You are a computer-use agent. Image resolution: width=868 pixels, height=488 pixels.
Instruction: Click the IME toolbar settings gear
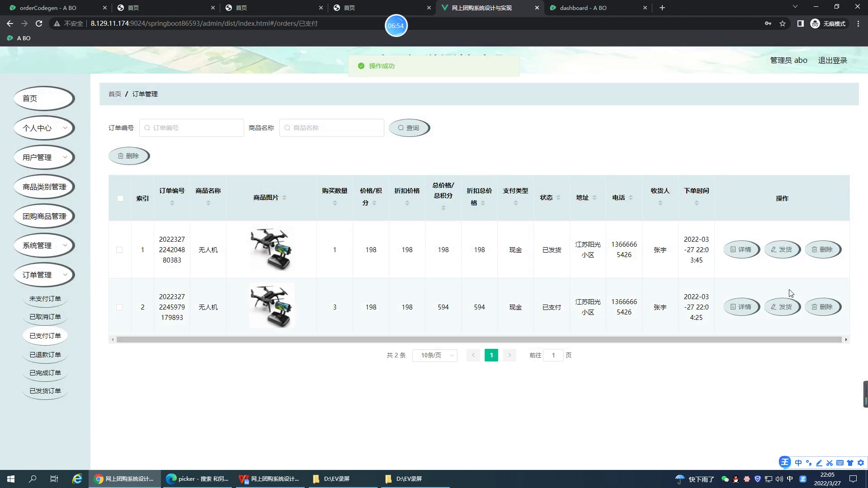[x=861, y=463]
